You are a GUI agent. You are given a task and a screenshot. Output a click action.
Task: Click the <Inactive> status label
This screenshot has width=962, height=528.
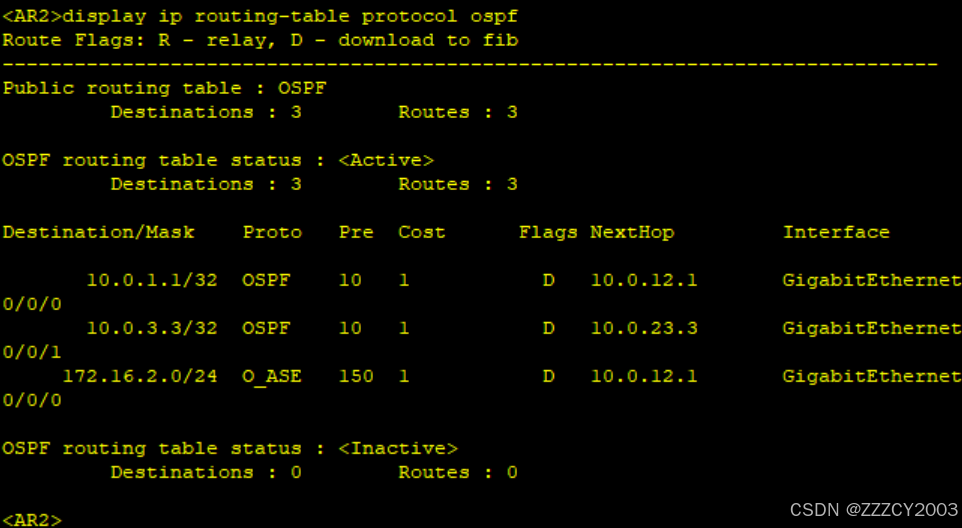point(398,448)
